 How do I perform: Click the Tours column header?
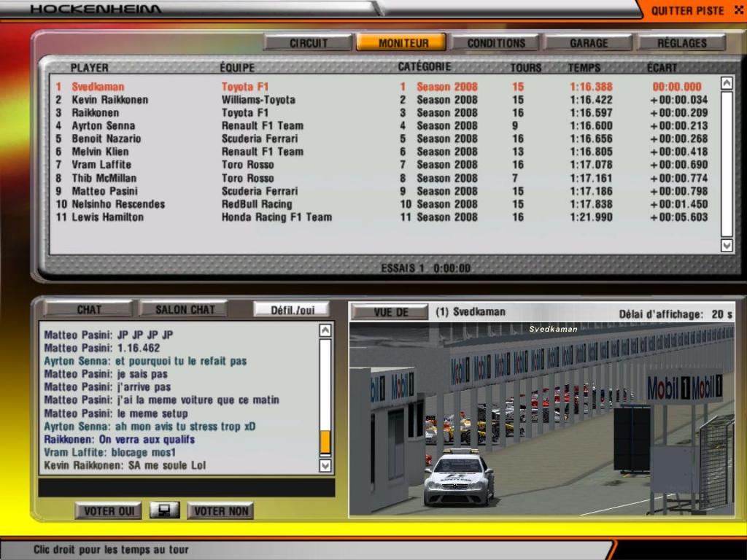click(525, 68)
